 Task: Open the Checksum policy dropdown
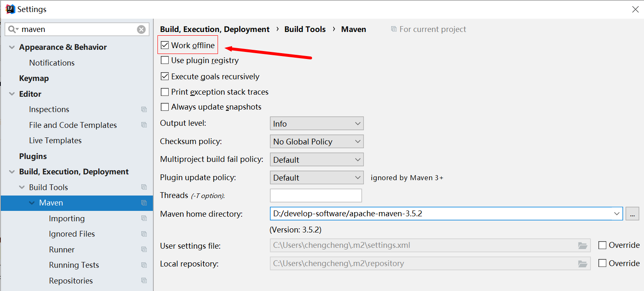pyautogui.click(x=317, y=142)
